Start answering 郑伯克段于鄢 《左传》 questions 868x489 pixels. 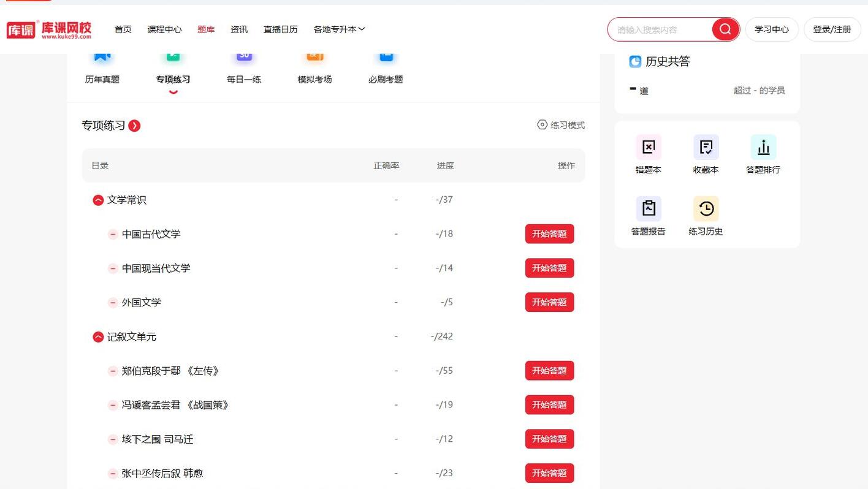pos(549,371)
